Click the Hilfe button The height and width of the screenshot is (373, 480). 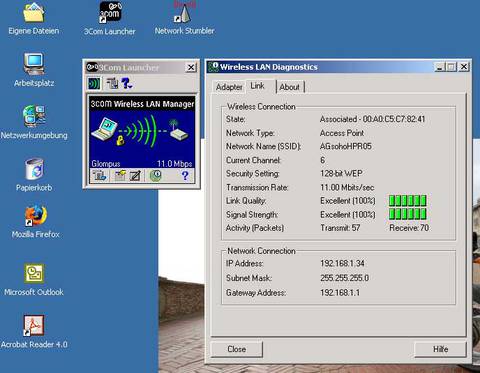click(x=440, y=349)
